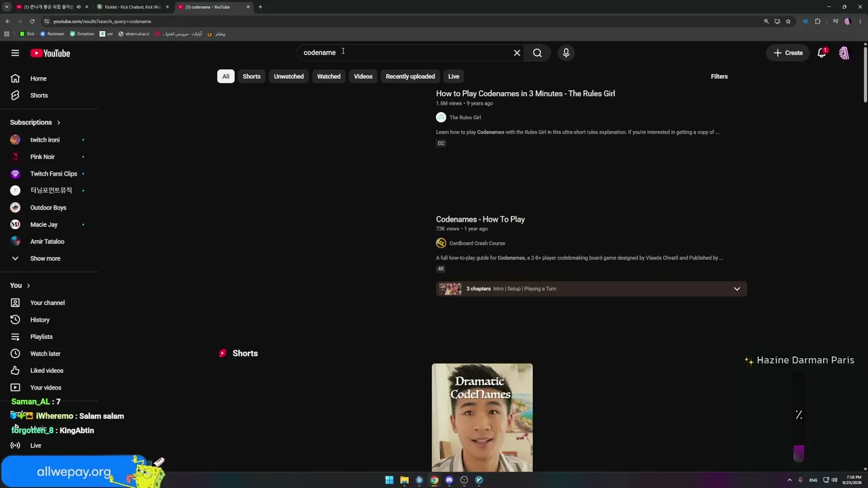
Task: Open the Cardboard Crash Course channel
Action: point(477,243)
